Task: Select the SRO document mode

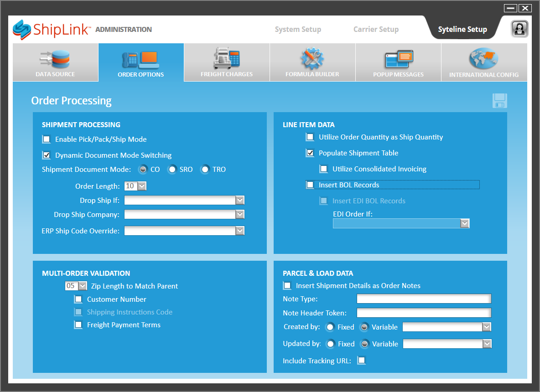Action: click(x=172, y=169)
